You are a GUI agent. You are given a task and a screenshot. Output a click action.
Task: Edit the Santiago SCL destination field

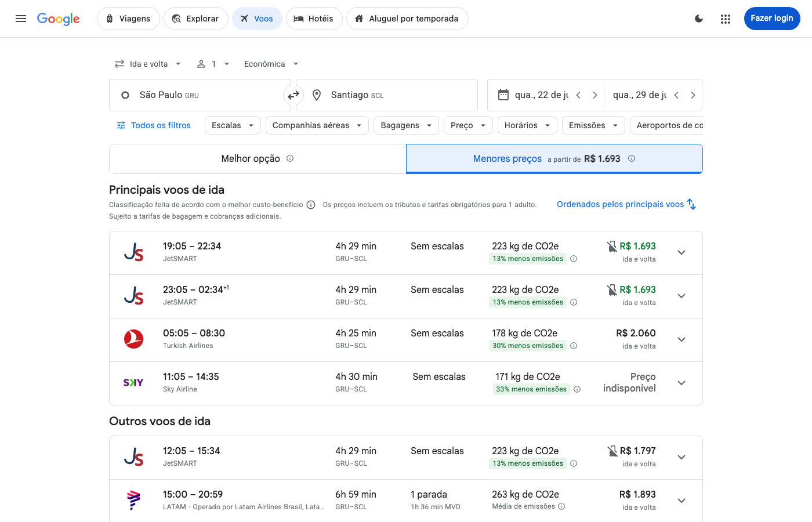click(x=387, y=95)
